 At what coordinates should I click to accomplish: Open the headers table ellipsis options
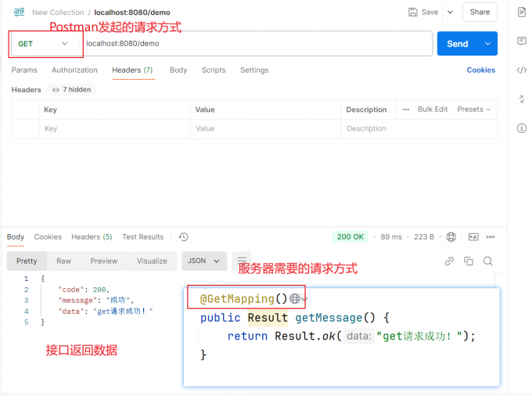(x=406, y=110)
